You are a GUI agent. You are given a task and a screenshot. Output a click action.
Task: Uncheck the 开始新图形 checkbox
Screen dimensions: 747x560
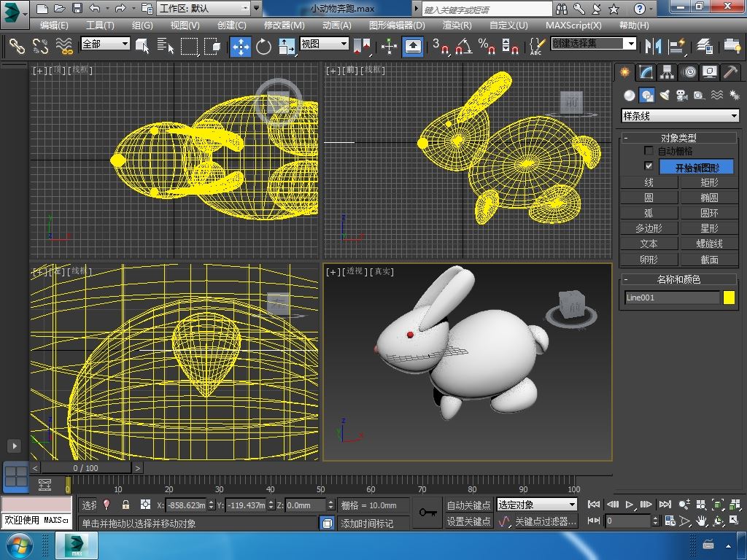(x=649, y=166)
